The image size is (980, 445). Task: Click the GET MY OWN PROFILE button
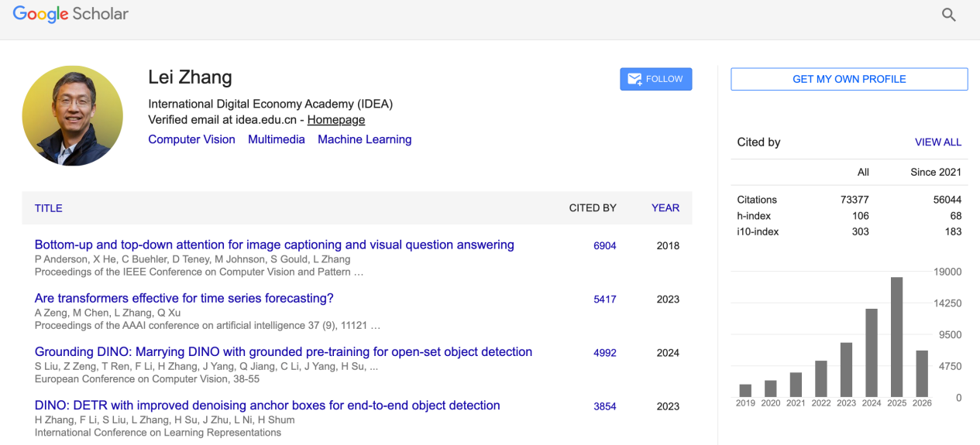point(849,79)
